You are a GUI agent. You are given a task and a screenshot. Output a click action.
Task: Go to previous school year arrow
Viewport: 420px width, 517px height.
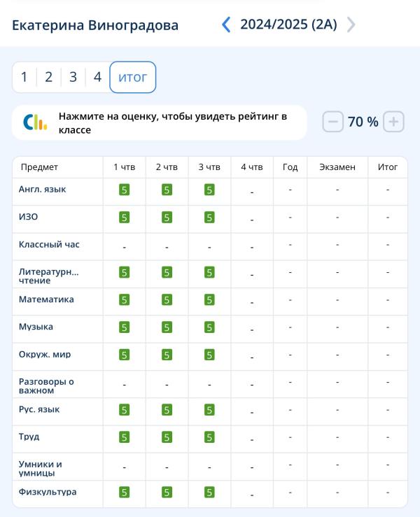click(x=226, y=24)
